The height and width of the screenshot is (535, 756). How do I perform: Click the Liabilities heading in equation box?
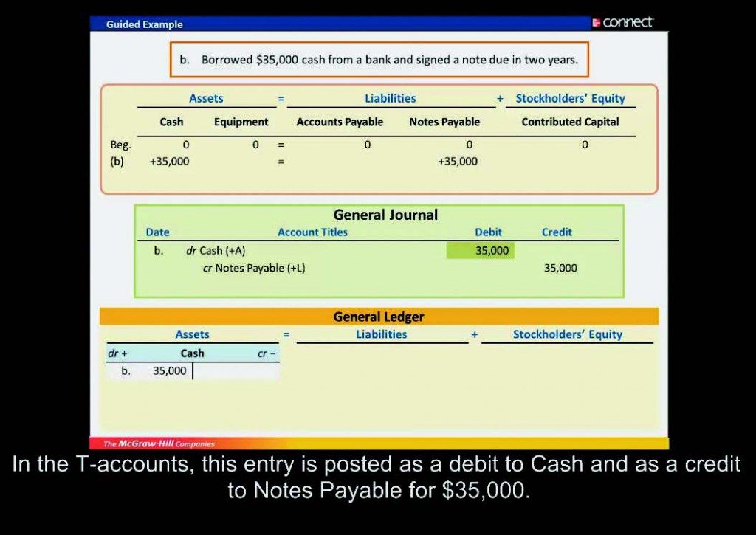(x=391, y=98)
